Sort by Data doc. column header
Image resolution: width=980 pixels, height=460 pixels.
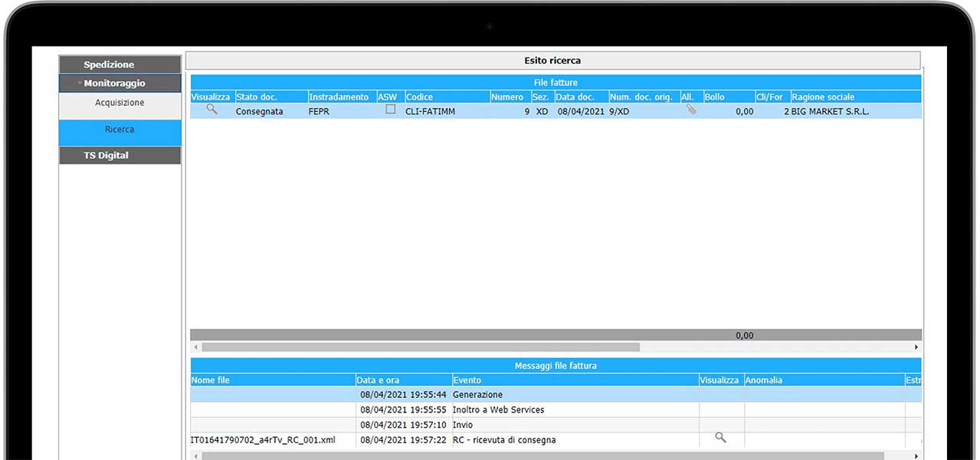(582, 97)
